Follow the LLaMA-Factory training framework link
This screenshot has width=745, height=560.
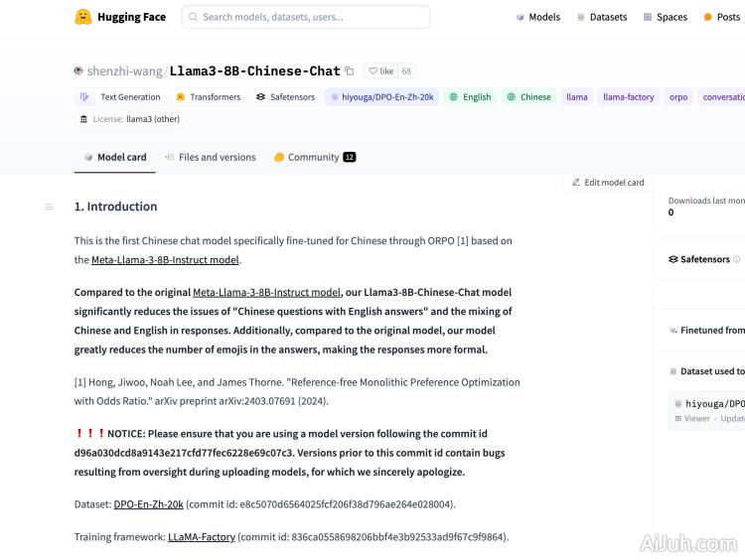tap(202, 537)
